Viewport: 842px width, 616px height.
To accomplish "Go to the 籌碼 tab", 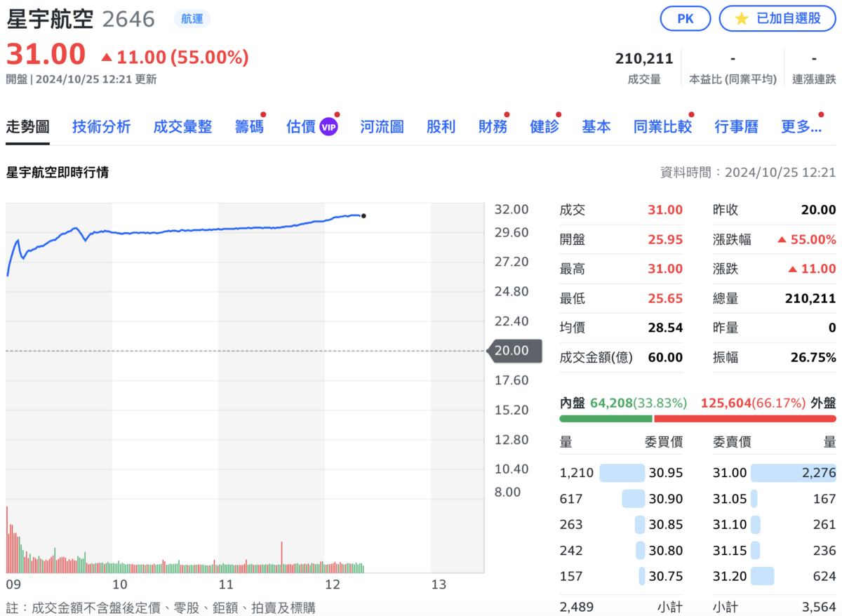I will click(249, 127).
